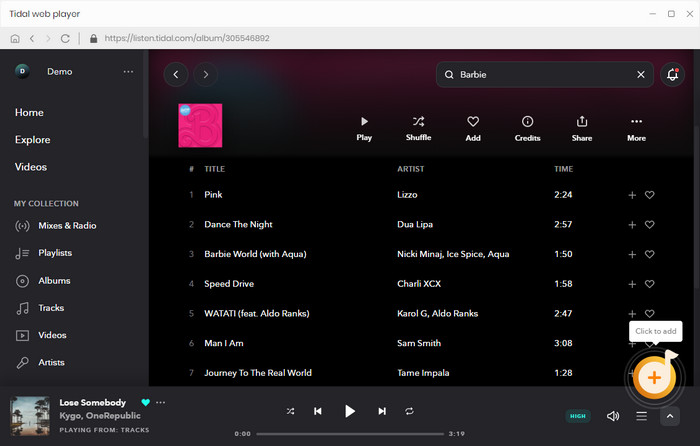Open the More options menu
Screen dimensions: 700x446
click(637, 129)
